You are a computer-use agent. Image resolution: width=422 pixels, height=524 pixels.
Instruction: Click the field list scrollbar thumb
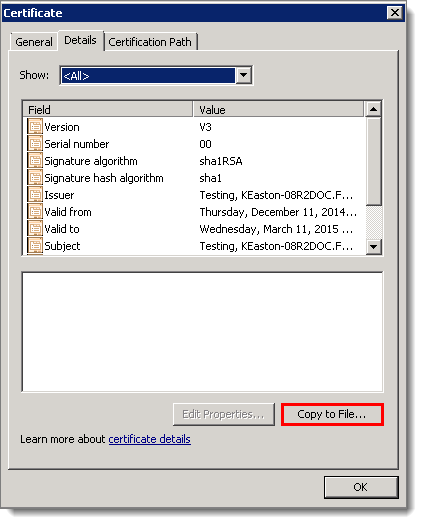click(374, 161)
